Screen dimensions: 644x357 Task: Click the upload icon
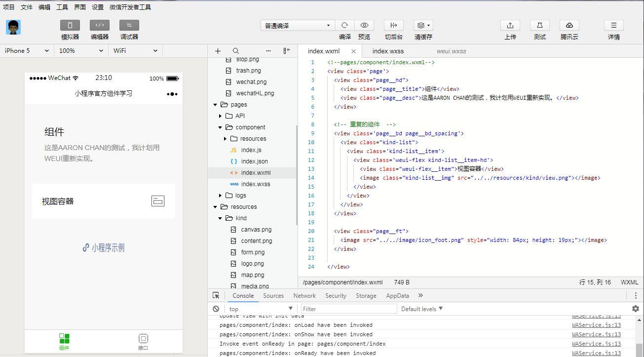pos(510,25)
